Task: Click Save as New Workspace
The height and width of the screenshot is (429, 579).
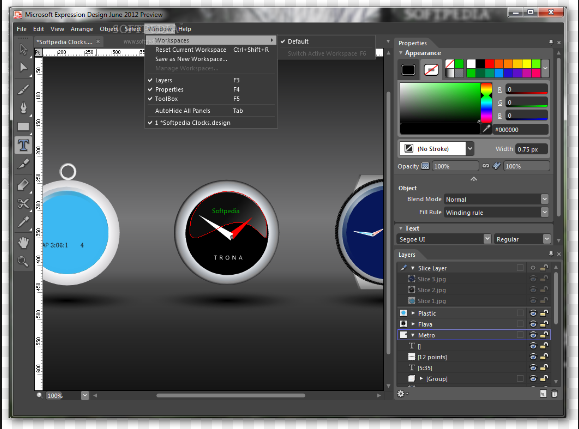Action: [x=211, y=59]
